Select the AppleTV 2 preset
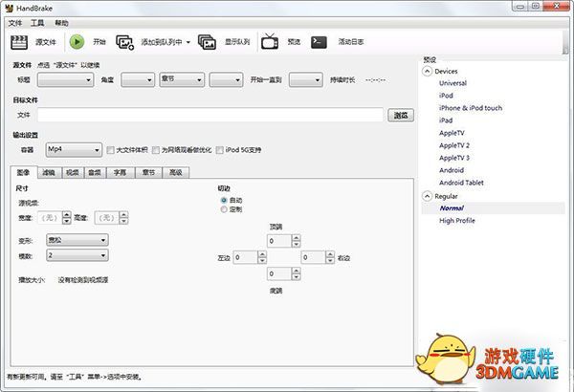The image size is (574, 392). coord(453,145)
